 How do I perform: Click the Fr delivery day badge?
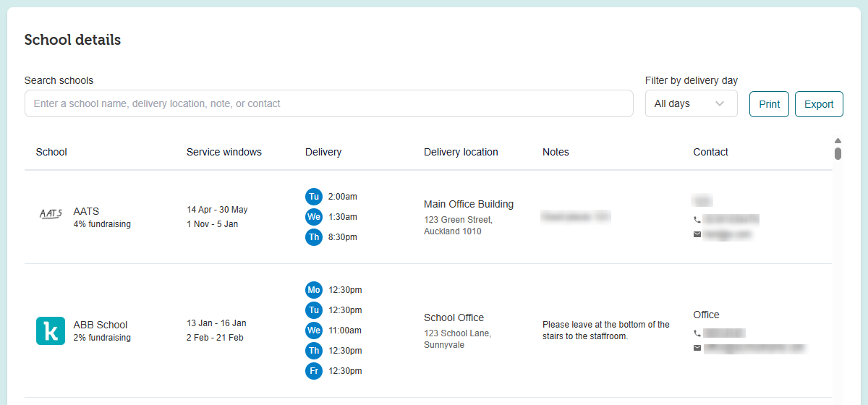[313, 371]
